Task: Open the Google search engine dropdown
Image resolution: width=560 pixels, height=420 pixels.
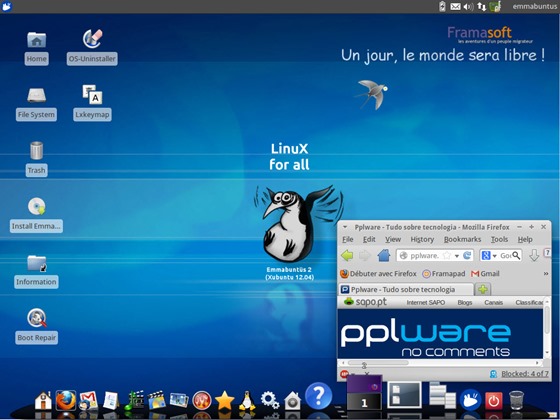Action: (489, 255)
